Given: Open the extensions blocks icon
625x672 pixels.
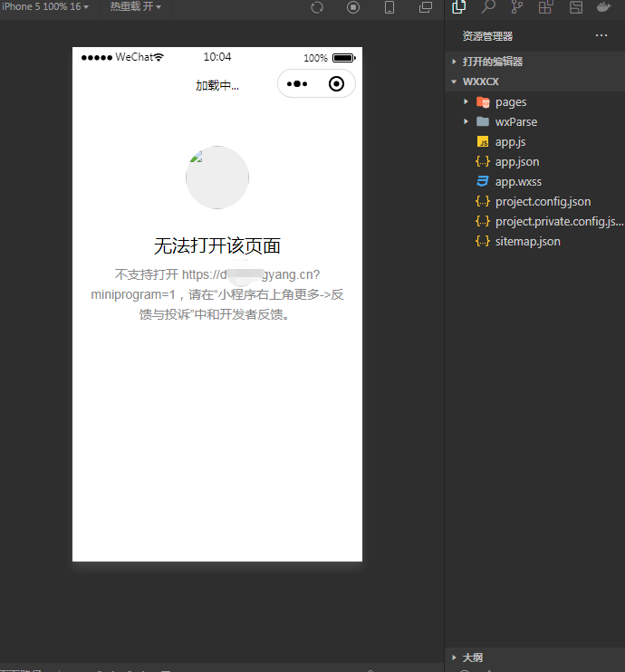Looking at the screenshot, I should point(545,7).
